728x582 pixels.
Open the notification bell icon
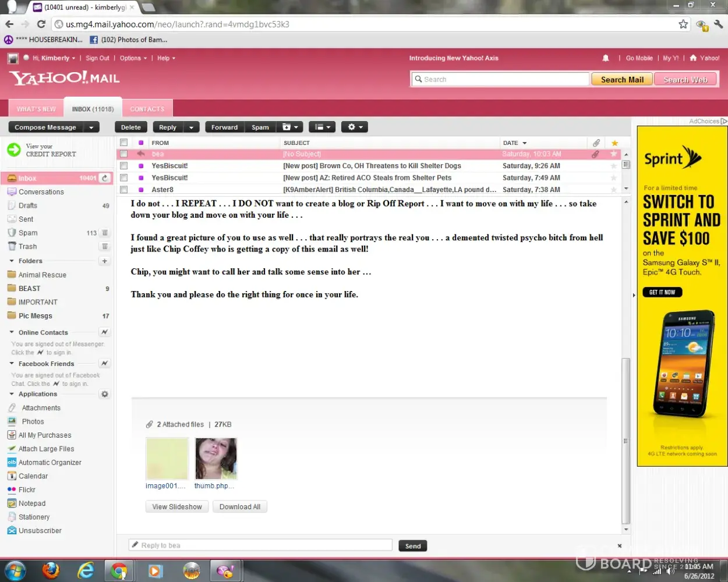[606, 58]
